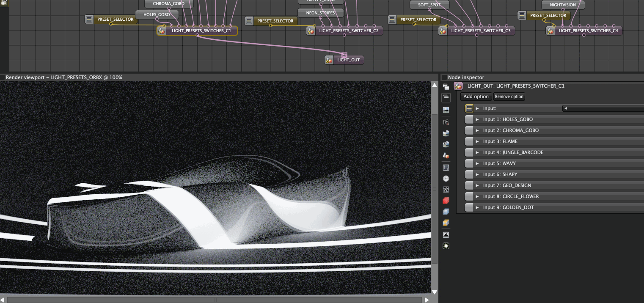This screenshot has width=644, height=303.
Task: Click output pin under LIGHT_PRESETS_SWITCHER_C1
Action: click(197, 35)
